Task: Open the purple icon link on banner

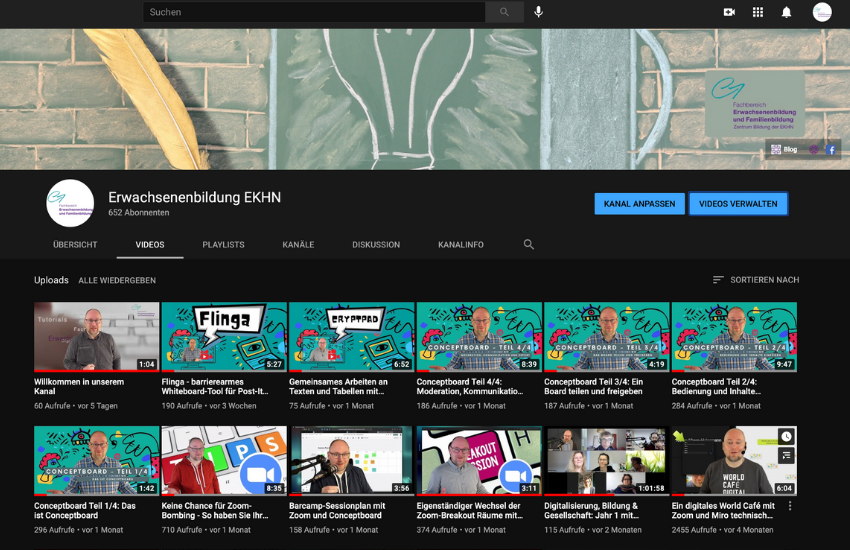Action: point(814,149)
